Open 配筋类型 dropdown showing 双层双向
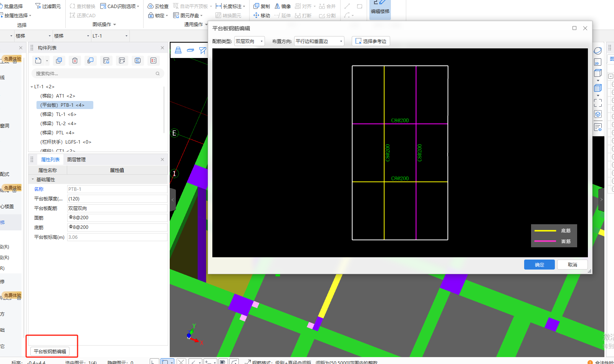Viewport: 614px width, 364px height. 249,41
